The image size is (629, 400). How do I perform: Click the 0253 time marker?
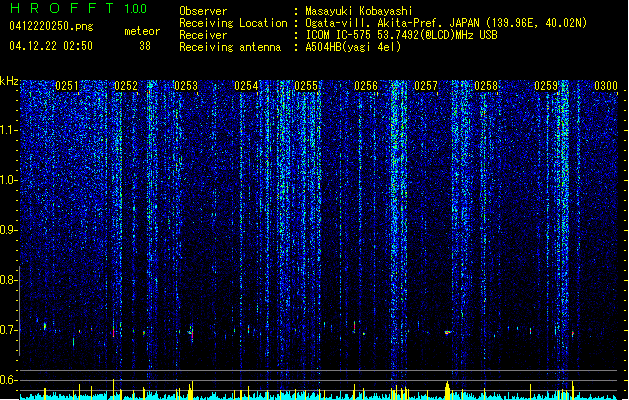point(186,85)
